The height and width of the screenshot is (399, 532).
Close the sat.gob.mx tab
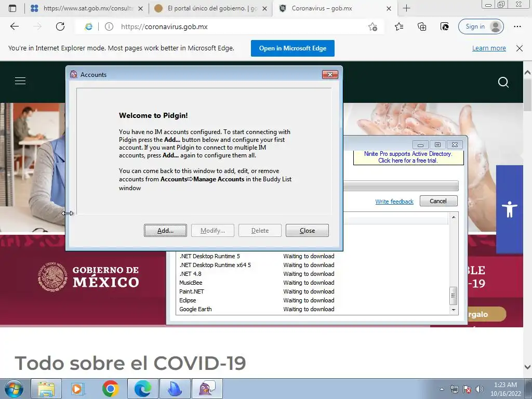pos(140,8)
